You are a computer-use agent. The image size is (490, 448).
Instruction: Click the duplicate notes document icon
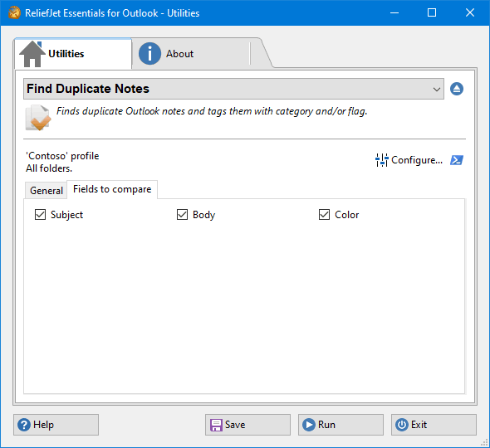[38, 118]
